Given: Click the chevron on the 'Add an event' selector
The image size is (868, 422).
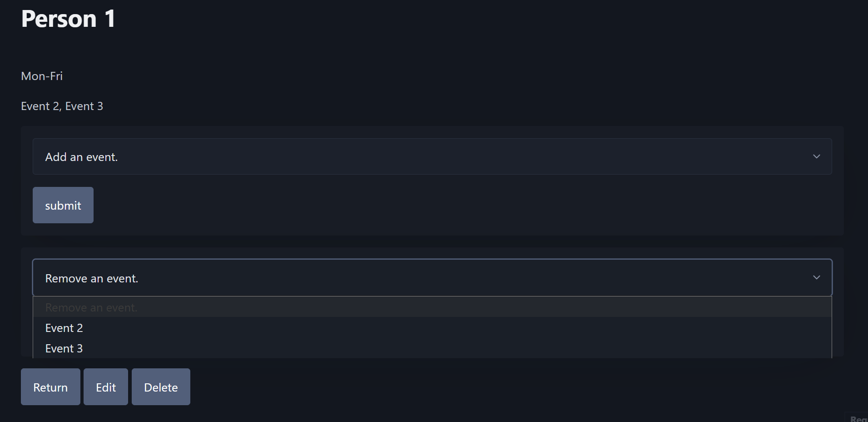Looking at the screenshot, I should (816, 156).
